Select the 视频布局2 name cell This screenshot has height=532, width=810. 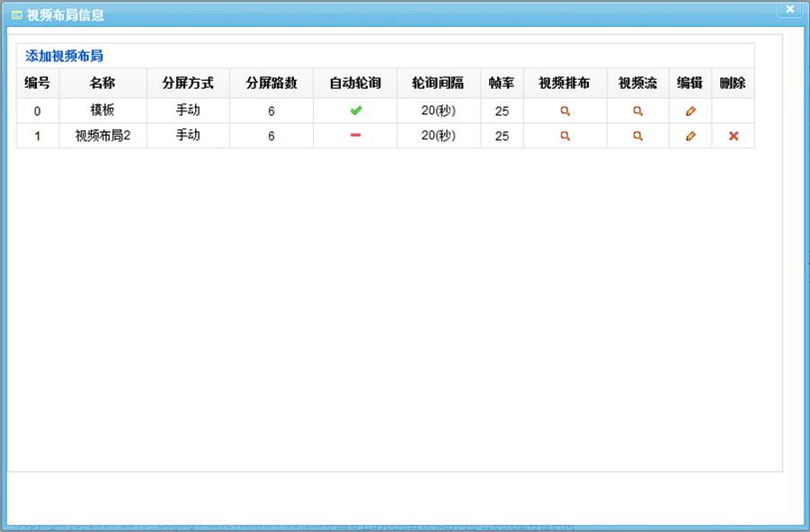click(x=102, y=136)
